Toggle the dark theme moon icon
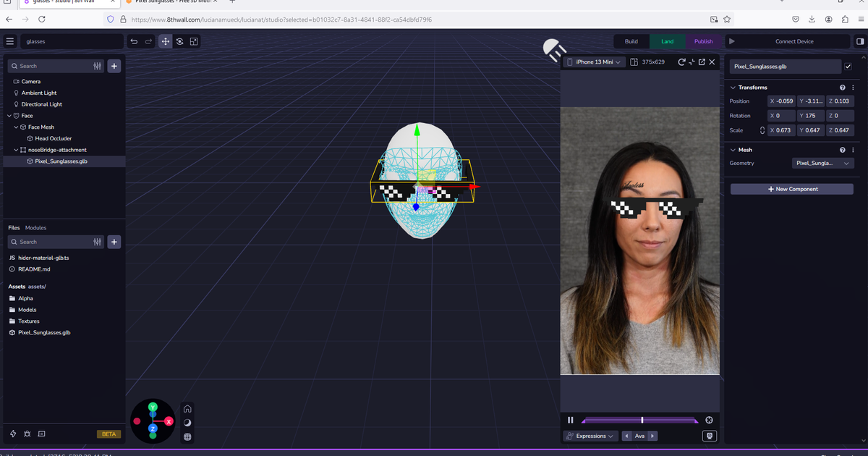Screen dimensions: 868x456 (x=187, y=422)
